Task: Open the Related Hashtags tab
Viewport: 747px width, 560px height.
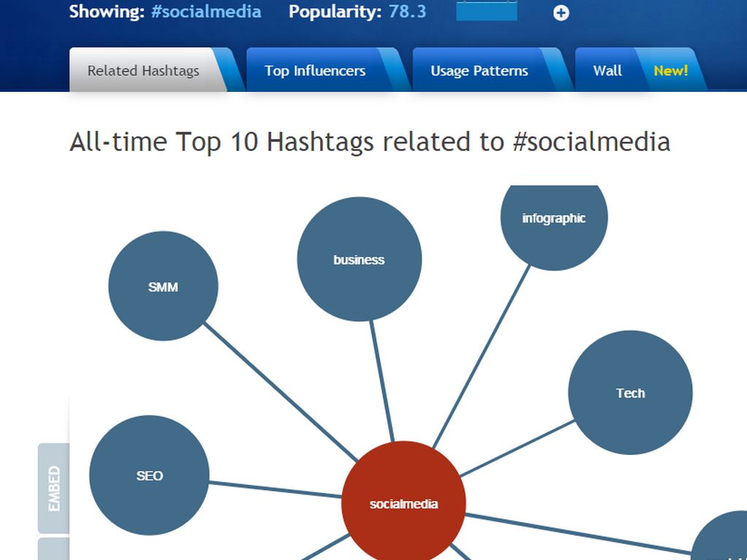Action: coord(144,71)
